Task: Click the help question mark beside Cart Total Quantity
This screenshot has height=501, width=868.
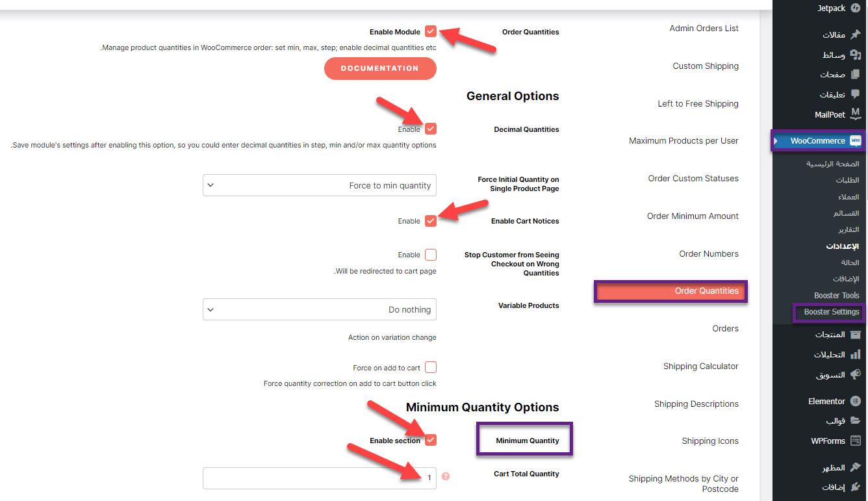Action: point(446,477)
